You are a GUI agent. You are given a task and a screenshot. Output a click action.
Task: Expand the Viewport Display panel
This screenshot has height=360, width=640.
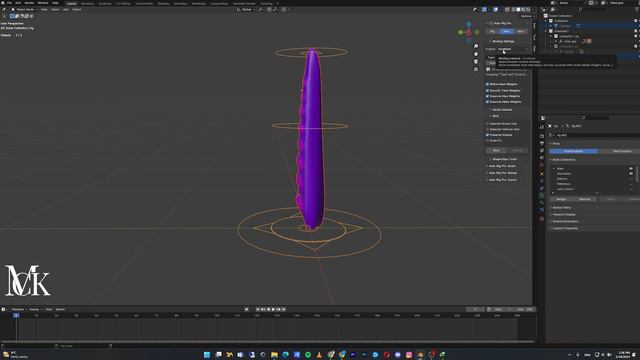point(563,215)
